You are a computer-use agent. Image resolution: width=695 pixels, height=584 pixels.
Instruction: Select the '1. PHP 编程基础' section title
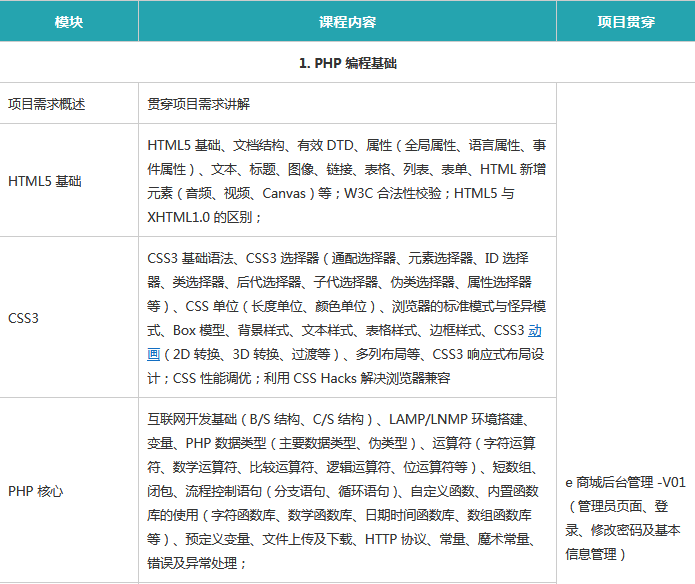point(347,62)
